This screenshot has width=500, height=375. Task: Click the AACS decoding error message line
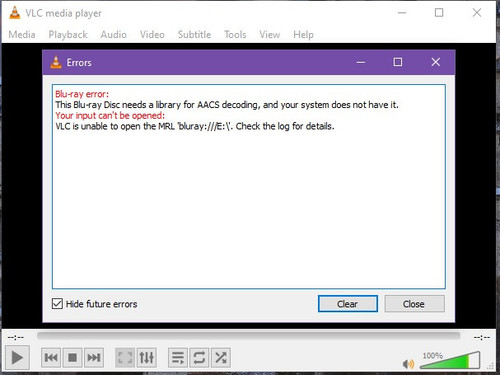[x=227, y=105]
